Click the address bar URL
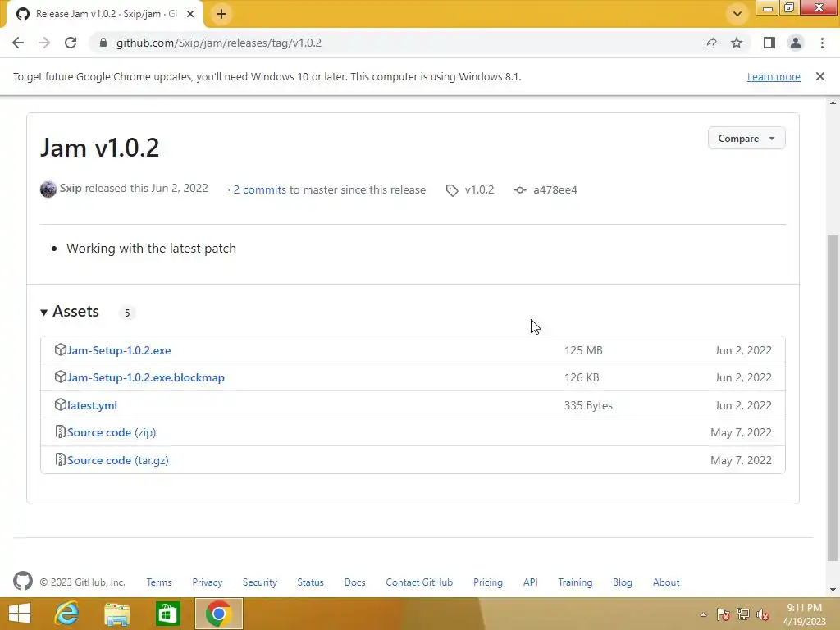The image size is (840, 630). coord(218,43)
